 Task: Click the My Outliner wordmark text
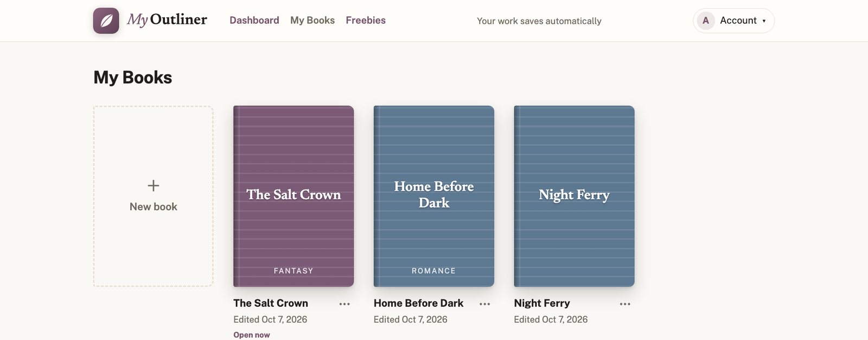tap(167, 20)
